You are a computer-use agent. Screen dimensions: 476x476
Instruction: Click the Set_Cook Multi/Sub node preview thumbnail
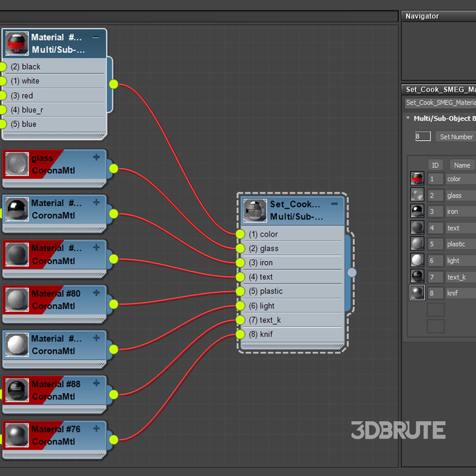(x=255, y=211)
